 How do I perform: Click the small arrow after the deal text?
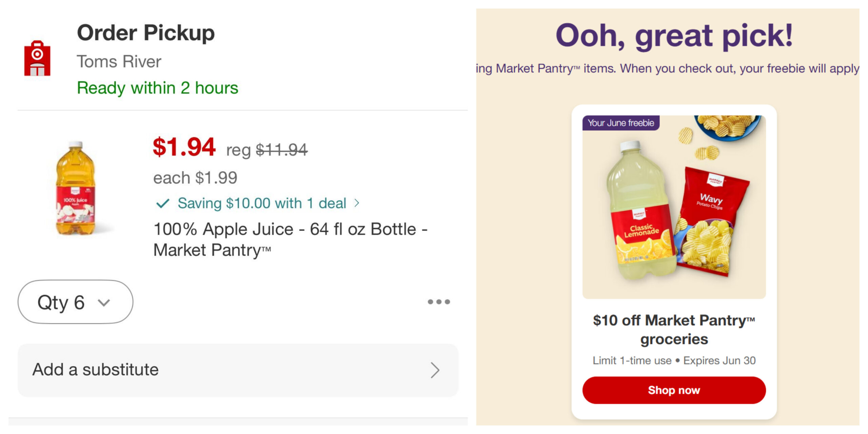357,203
